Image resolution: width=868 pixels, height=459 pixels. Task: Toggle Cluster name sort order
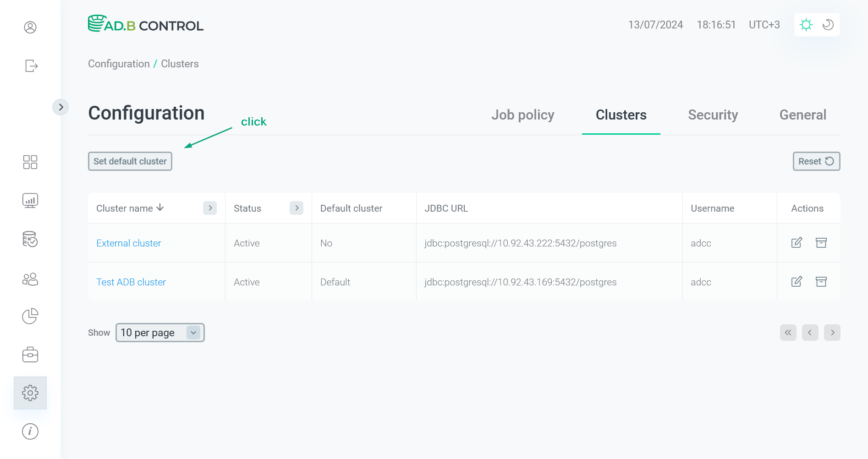159,208
